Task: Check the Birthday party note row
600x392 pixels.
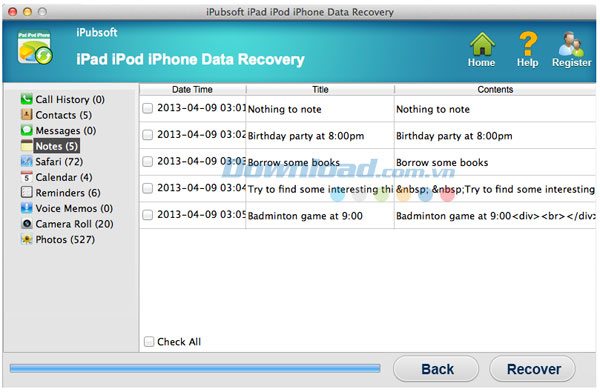Action: pyautogui.click(x=147, y=135)
